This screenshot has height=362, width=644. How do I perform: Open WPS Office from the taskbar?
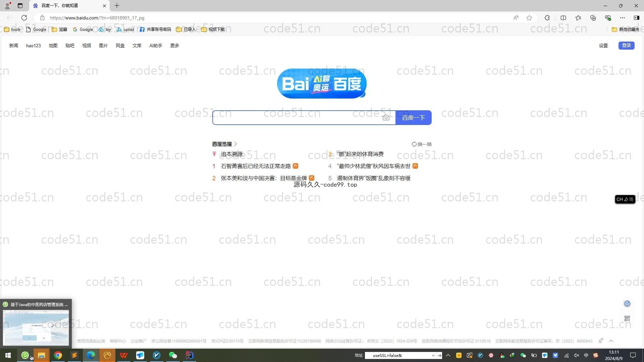(124, 355)
